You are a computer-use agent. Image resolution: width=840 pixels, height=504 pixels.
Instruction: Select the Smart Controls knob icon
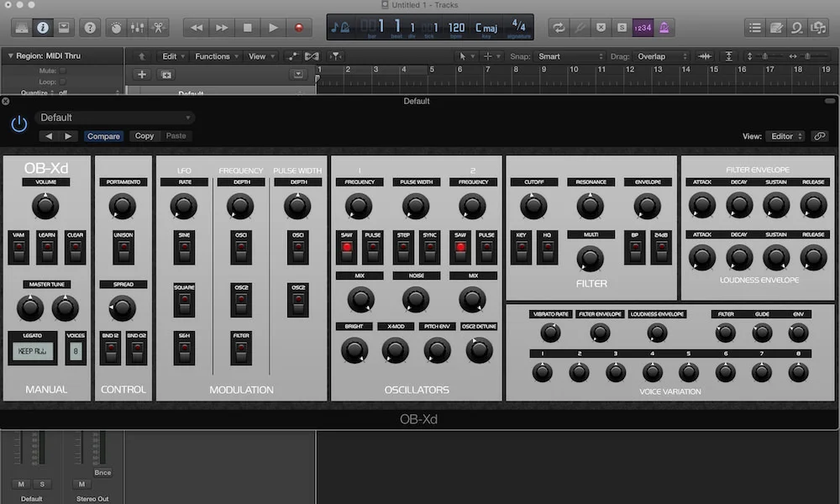point(117,27)
